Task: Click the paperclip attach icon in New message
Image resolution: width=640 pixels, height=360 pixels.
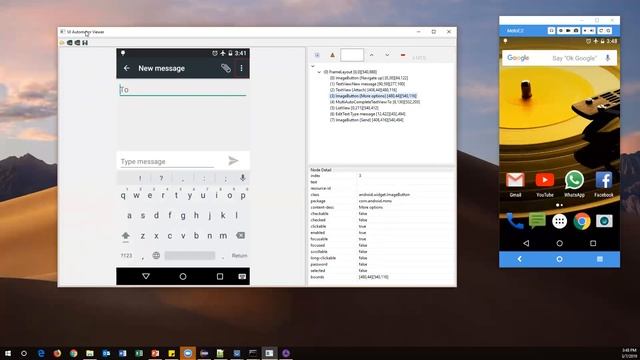Action: pyautogui.click(x=226, y=68)
